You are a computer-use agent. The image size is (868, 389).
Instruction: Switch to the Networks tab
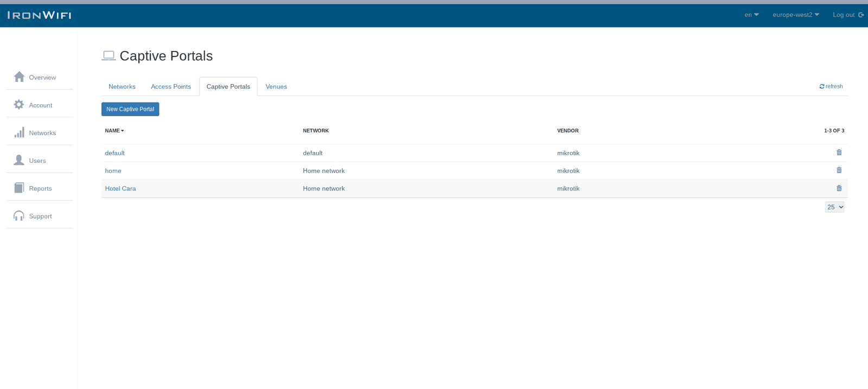(122, 87)
